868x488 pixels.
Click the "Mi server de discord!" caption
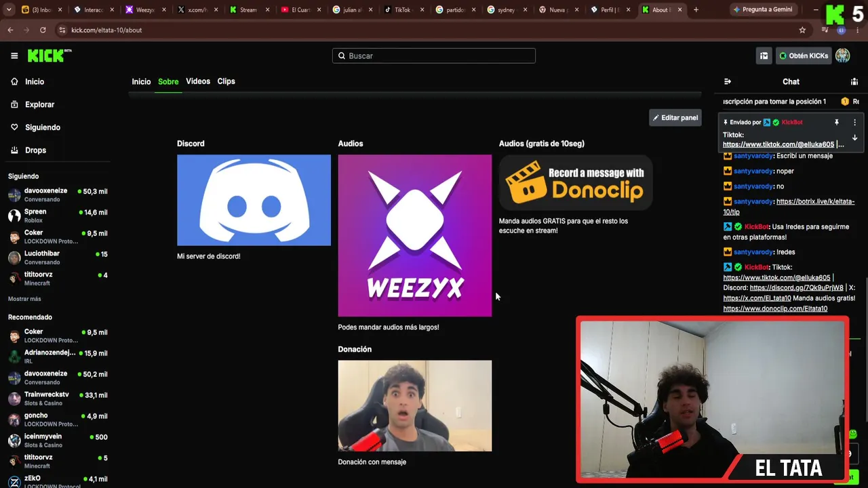209,256
